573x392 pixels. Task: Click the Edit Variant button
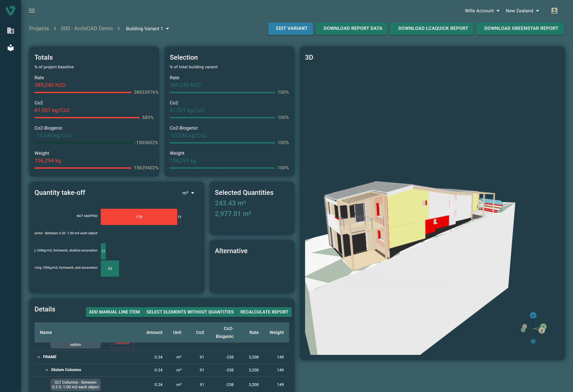pyautogui.click(x=290, y=29)
